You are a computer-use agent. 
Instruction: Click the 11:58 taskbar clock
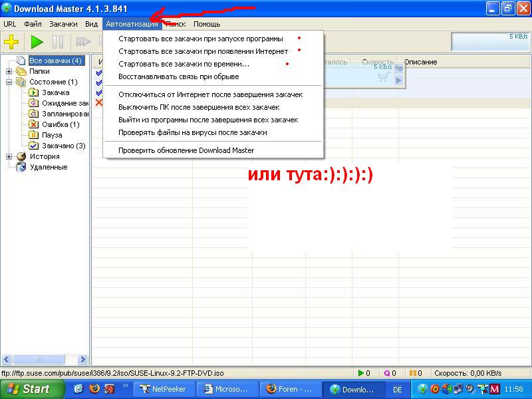(x=513, y=389)
